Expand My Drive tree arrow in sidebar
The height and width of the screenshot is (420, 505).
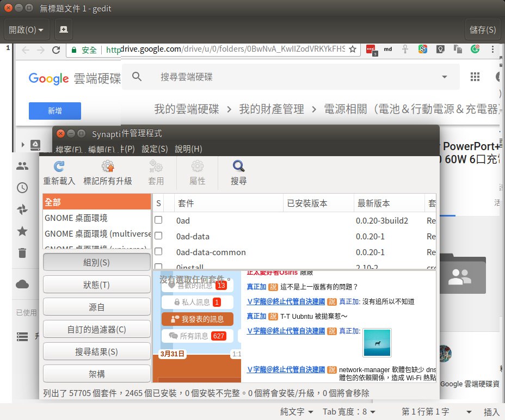(x=22, y=145)
